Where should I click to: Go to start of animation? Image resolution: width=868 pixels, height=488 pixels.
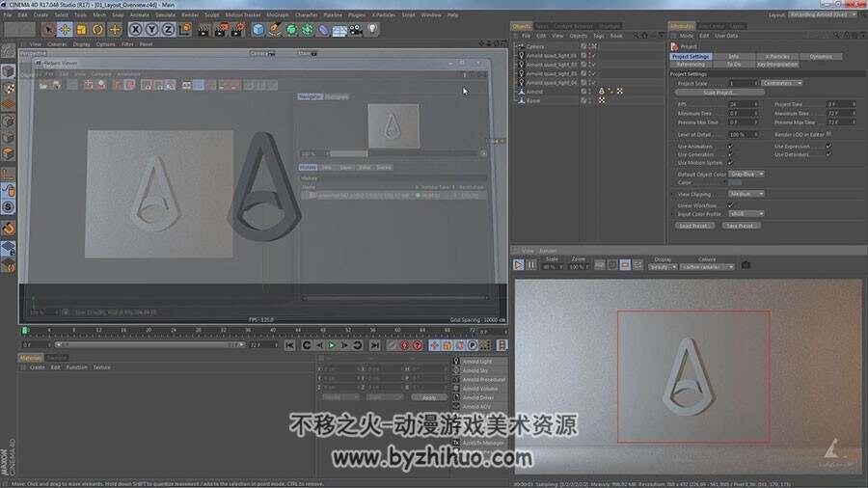(x=289, y=345)
